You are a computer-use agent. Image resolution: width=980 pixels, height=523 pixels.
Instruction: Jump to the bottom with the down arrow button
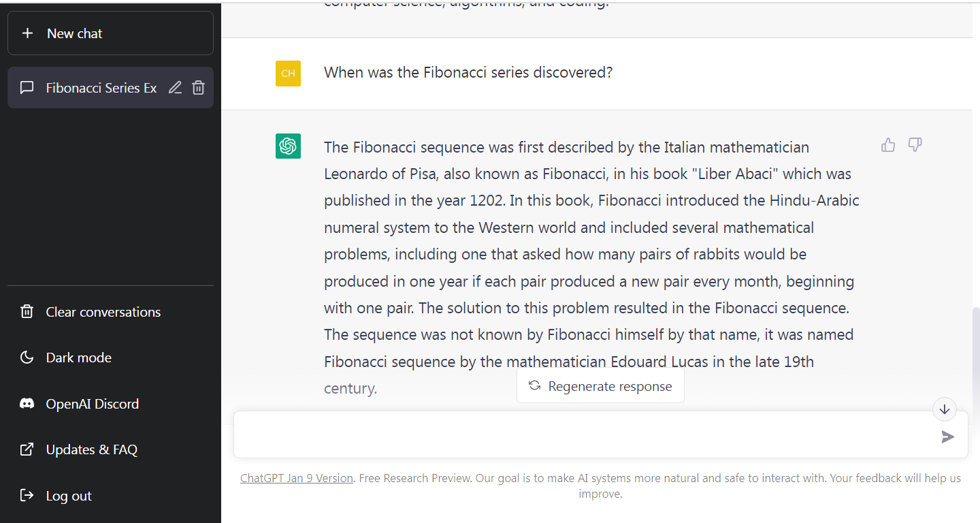(x=945, y=409)
